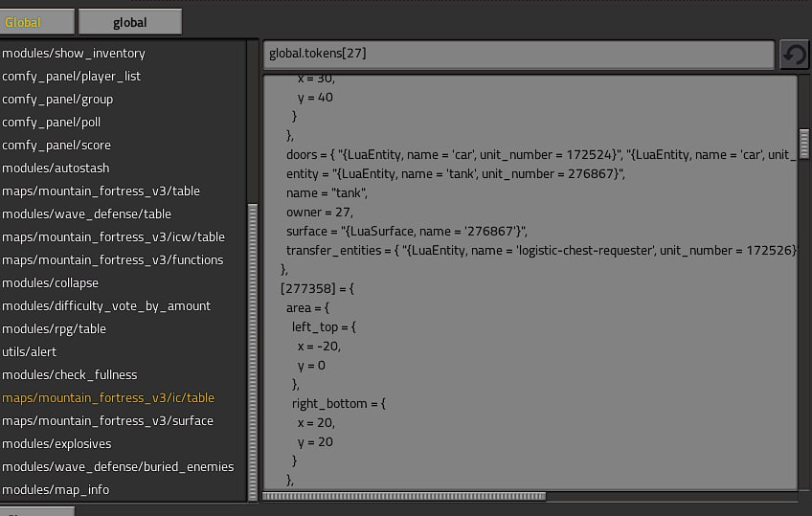Click the right_bottom = { line
This screenshot has height=516, width=812.
339,404
